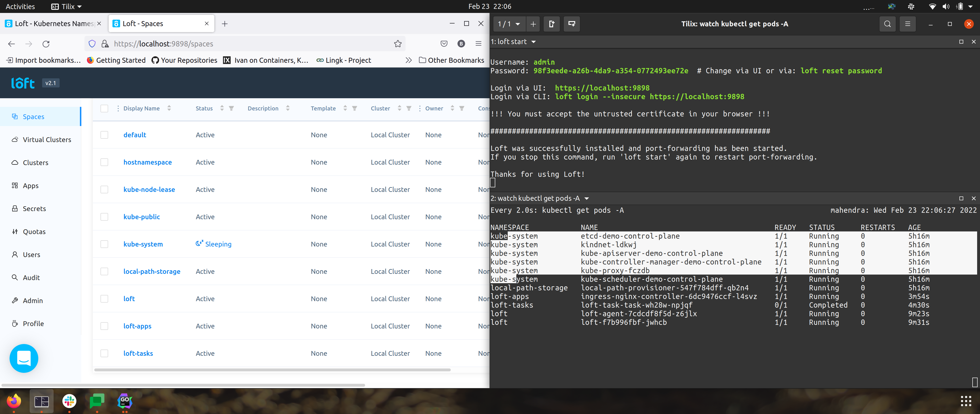
Task: Check the checkbox next to kube-system space
Action: 104,244
